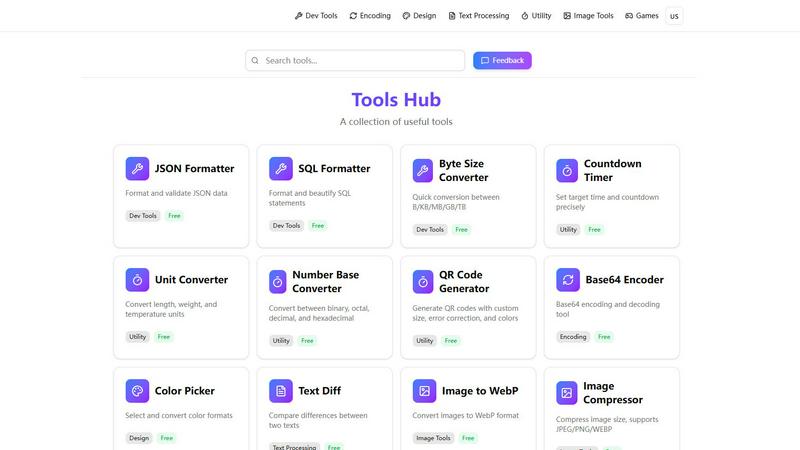
Task: Click the Text Diff document icon
Action: click(281, 391)
